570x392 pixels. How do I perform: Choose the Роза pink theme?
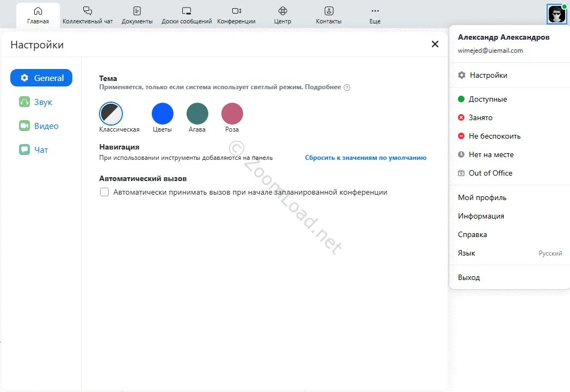tap(232, 113)
